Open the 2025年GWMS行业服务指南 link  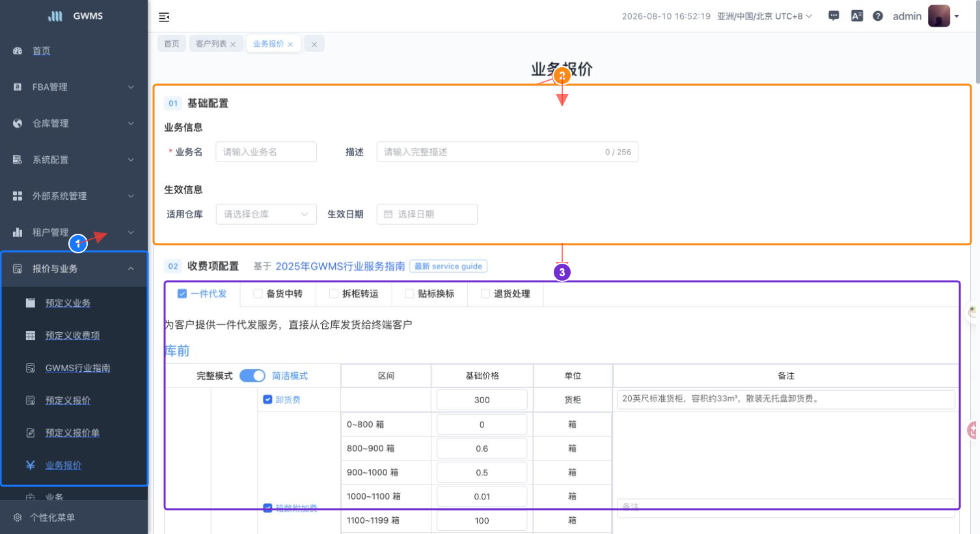(340, 266)
